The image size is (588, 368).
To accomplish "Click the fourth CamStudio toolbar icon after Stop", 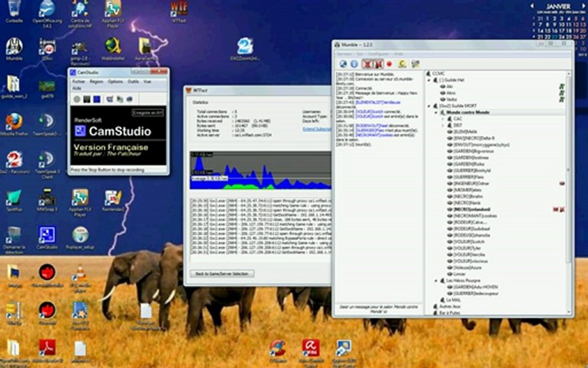I will [x=110, y=99].
